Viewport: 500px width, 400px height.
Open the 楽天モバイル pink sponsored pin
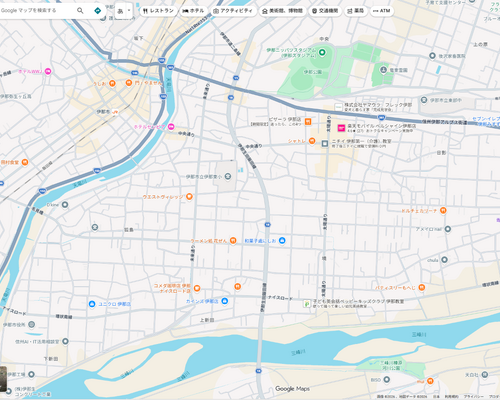(341, 128)
